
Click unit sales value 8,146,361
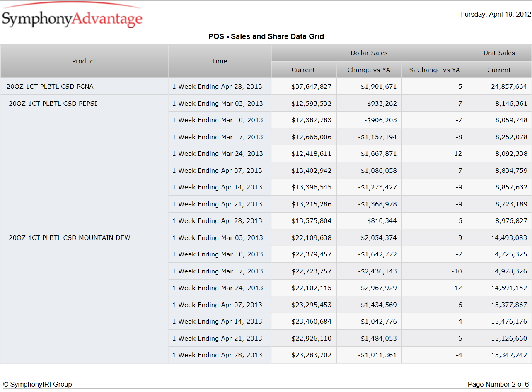(511, 104)
